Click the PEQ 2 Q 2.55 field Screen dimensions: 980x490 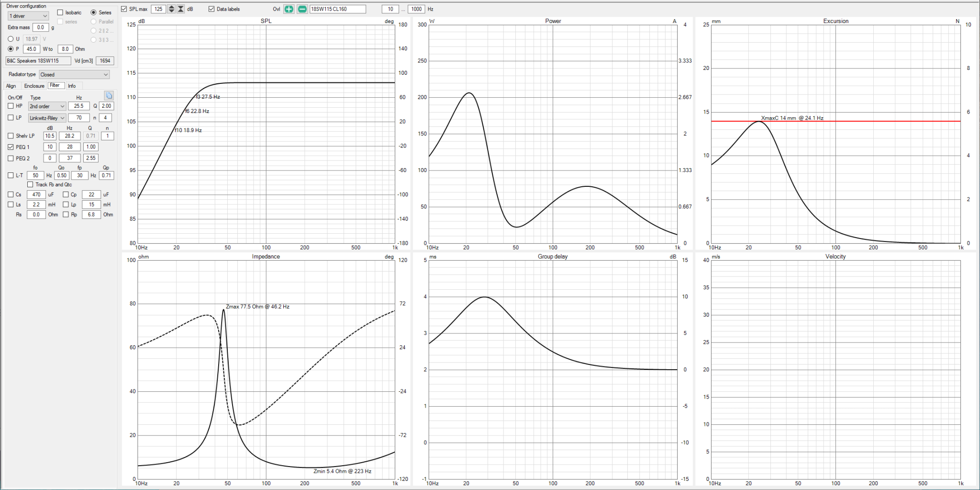(91, 158)
